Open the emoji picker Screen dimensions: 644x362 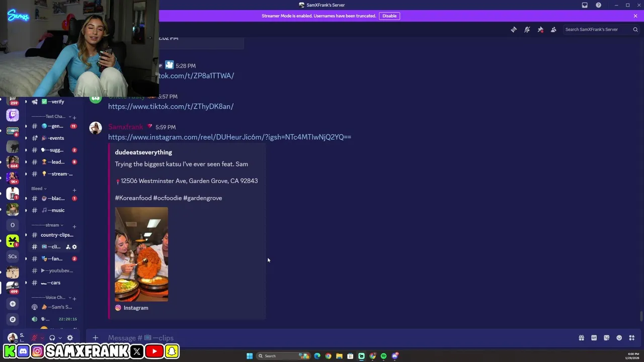619,338
